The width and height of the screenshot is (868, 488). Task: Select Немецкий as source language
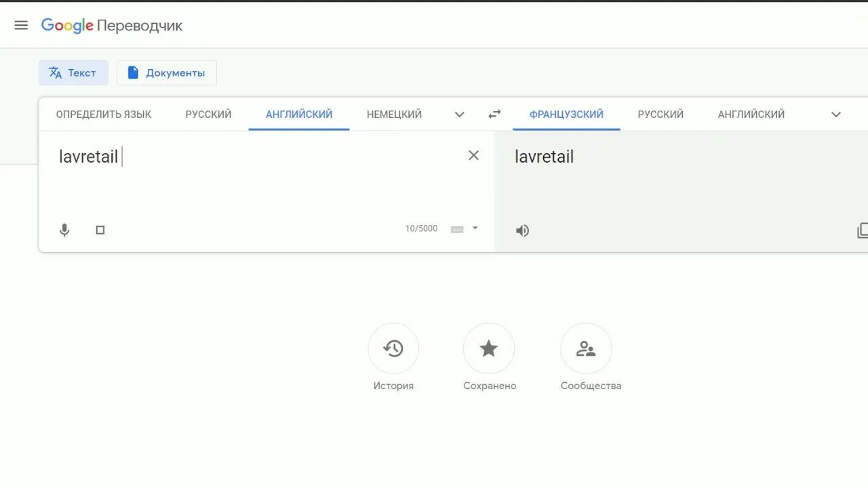click(394, 114)
